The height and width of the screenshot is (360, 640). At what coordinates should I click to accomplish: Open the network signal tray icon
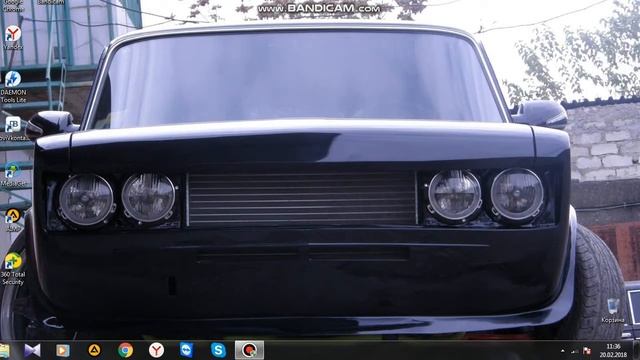coord(575,351)
